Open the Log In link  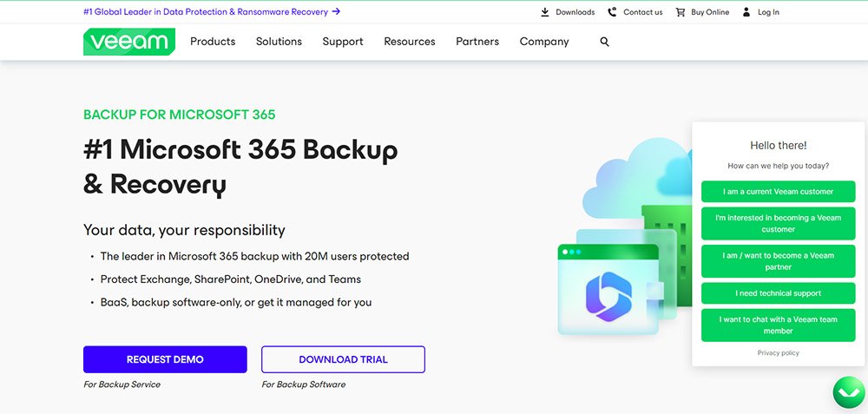(x=768, y=12)
